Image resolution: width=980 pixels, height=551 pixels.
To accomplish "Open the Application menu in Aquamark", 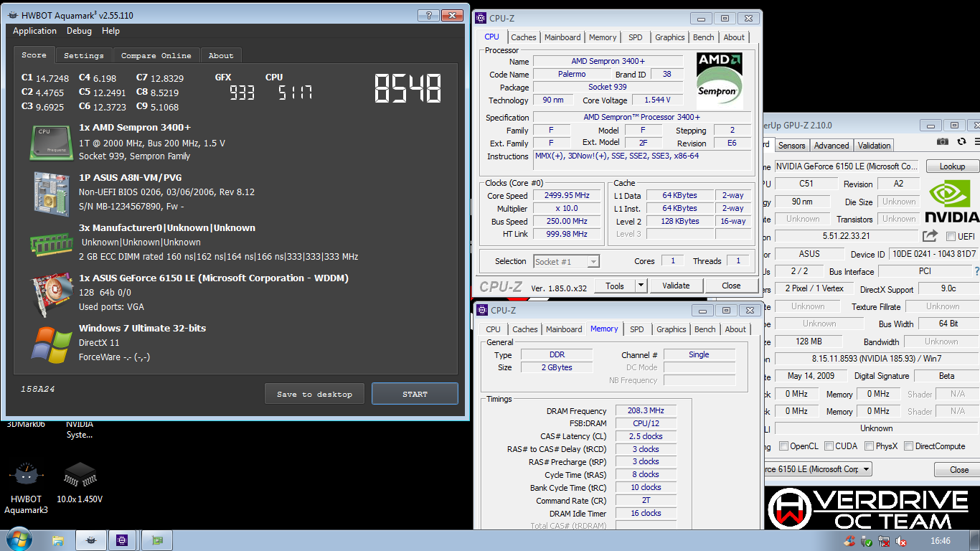I will click(34, 31).
